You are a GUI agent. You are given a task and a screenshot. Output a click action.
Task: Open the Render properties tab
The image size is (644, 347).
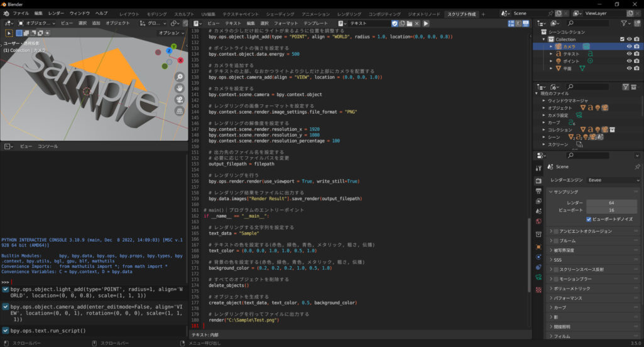(x=538, y=181)
